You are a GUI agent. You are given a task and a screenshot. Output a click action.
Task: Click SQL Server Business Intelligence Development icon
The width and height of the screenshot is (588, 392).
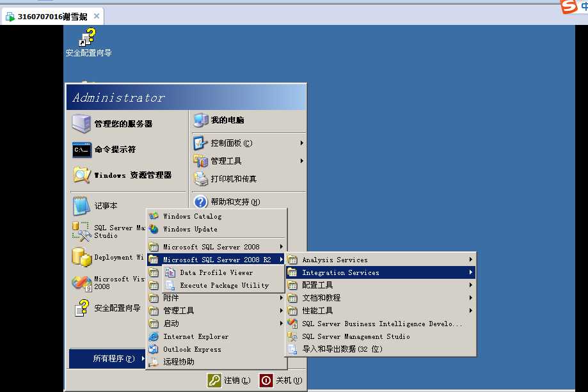click(x=292, y=324)
